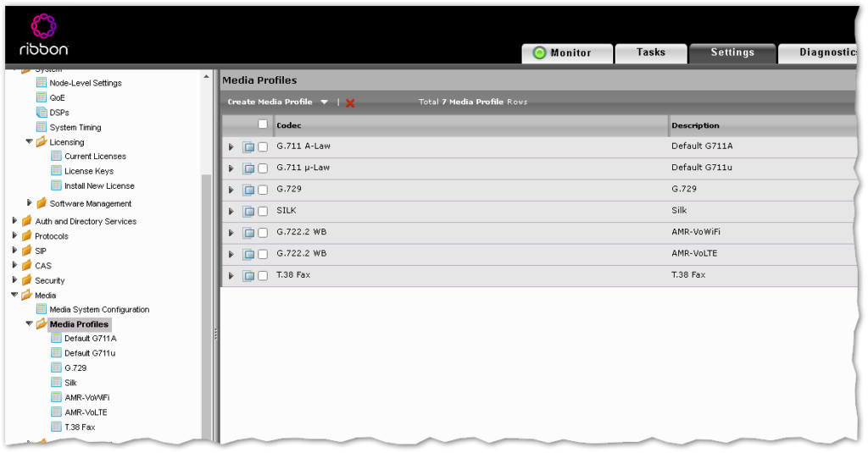Click the Media folder icon

[x=26, y=295]
